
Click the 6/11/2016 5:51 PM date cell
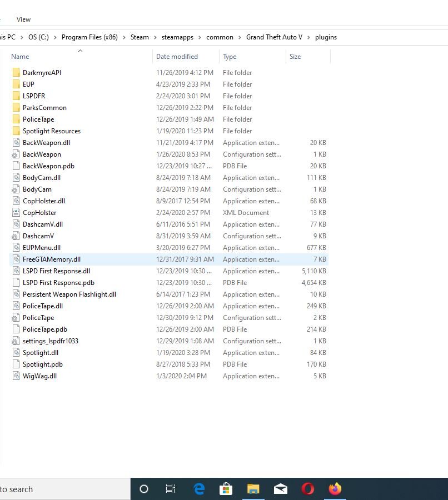coord(183,224)
